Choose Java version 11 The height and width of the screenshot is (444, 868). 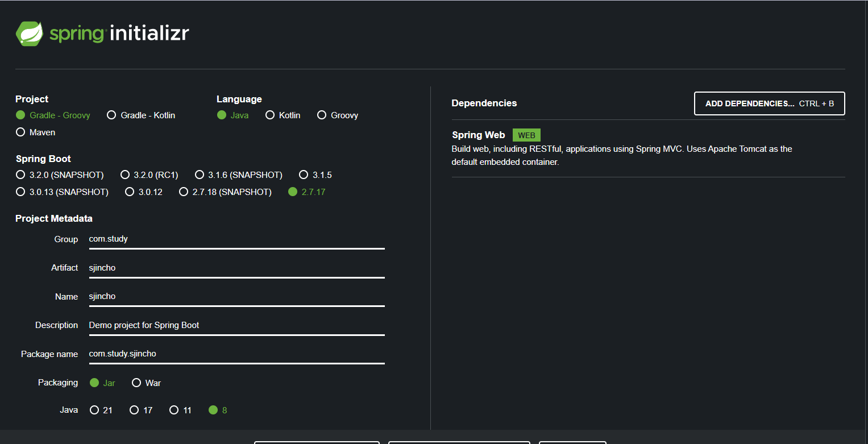(x=180, y=410)
